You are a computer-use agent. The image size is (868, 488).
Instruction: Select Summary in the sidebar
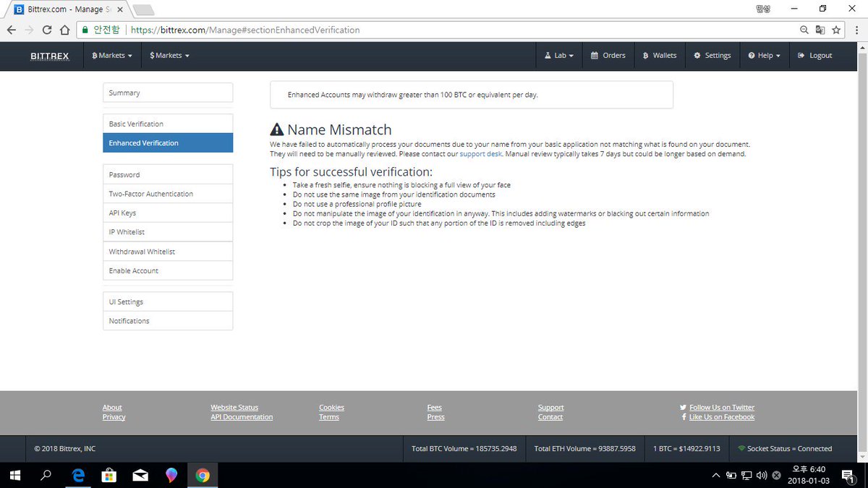[x=168, y=93]
